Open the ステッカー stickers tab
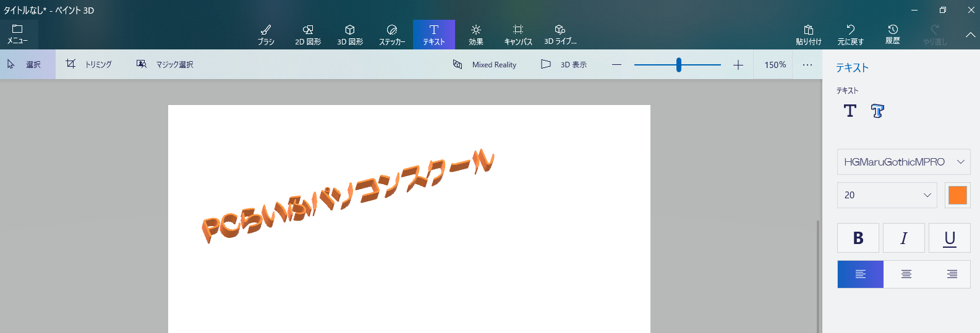This screenshot has width=980, height=333. (392, 35)
